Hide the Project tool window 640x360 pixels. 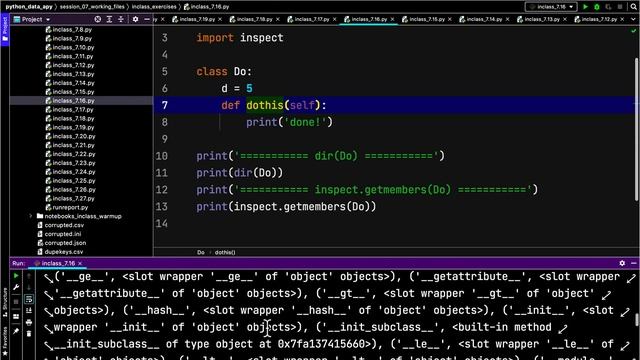[x=147, y=19]
